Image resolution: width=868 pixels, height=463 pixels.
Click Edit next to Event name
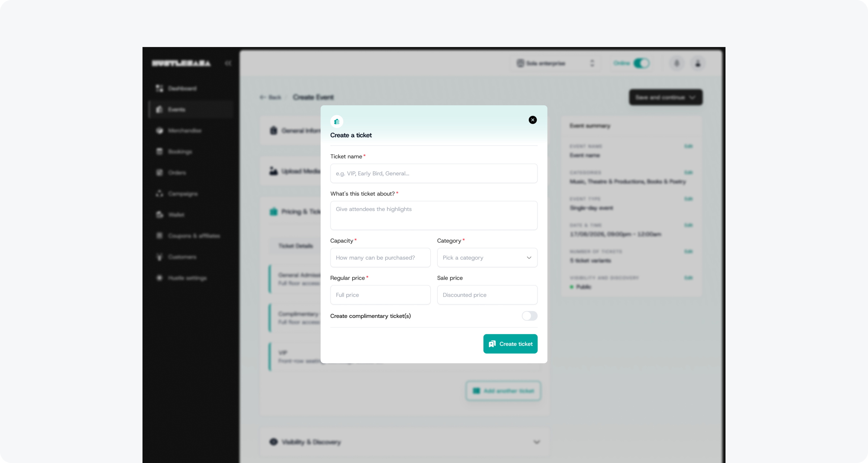pos(688,146)
